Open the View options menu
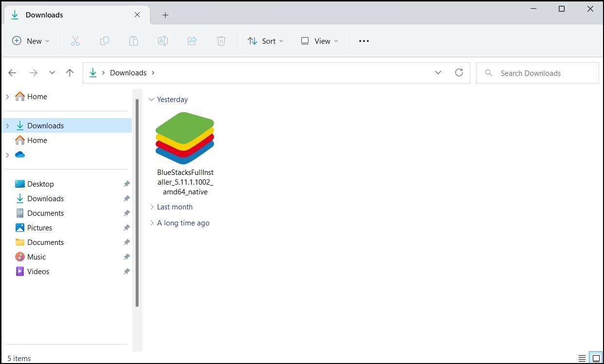The image size is (604, 364). (x=319, y=41)
